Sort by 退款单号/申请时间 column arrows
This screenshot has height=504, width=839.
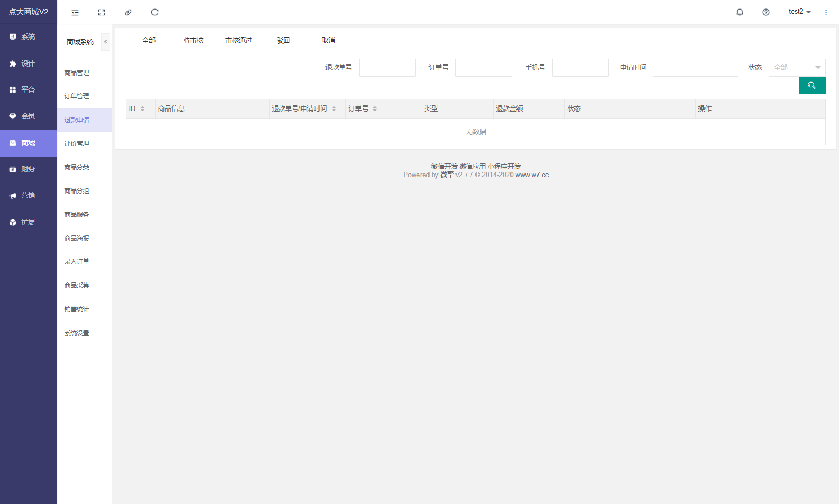point(334,109)
